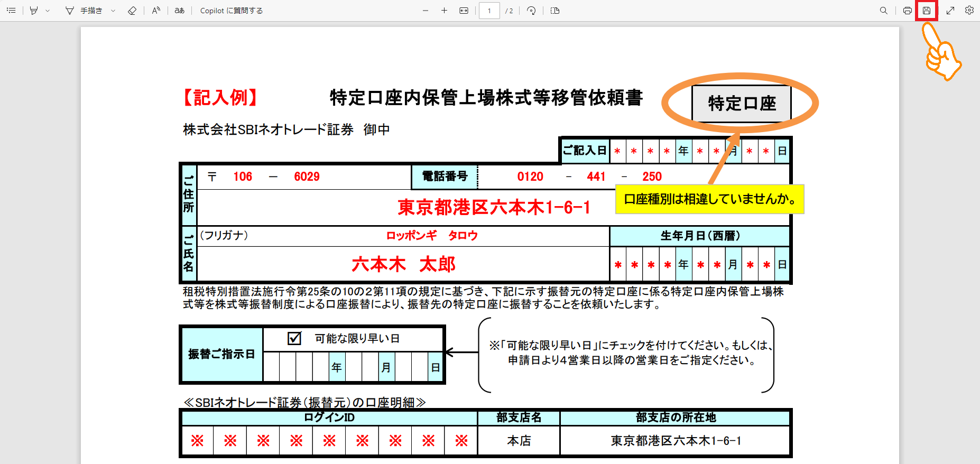Click the postal code 6029 value
Viewport: 980px width, 464px height.
pos(307,177)
